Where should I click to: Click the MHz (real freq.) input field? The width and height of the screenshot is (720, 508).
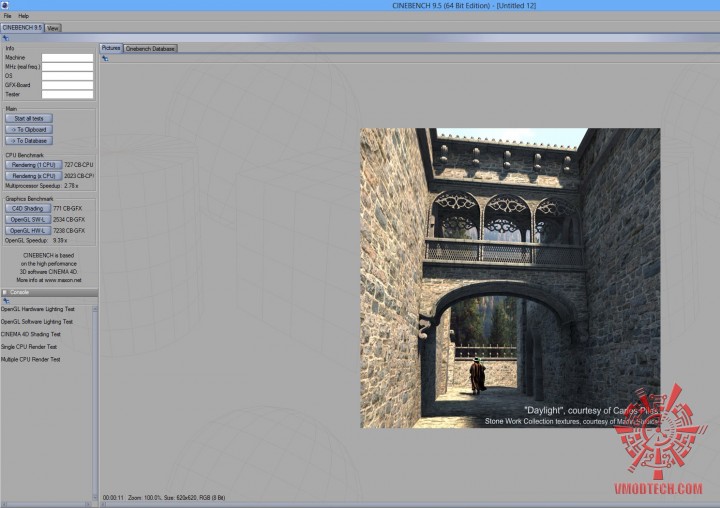68,67
